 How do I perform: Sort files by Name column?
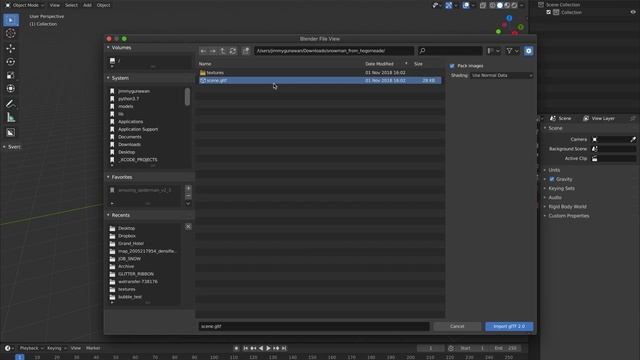tap(205, 64)
